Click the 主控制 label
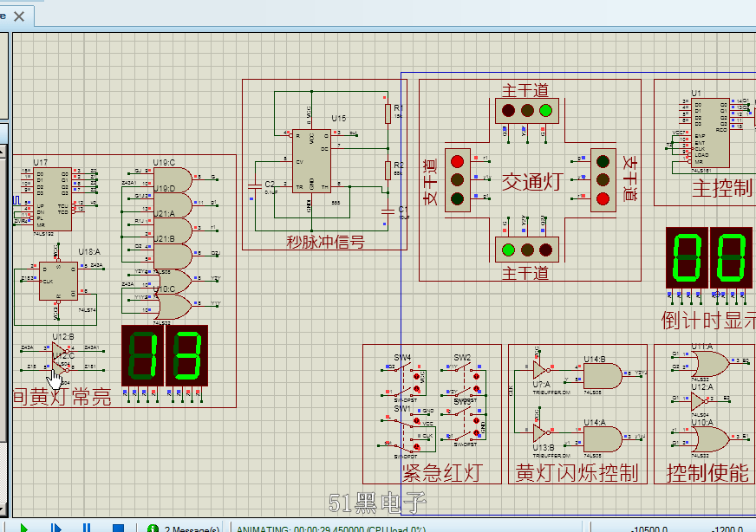The image size is (756, 532). click(x=722, y=188)
